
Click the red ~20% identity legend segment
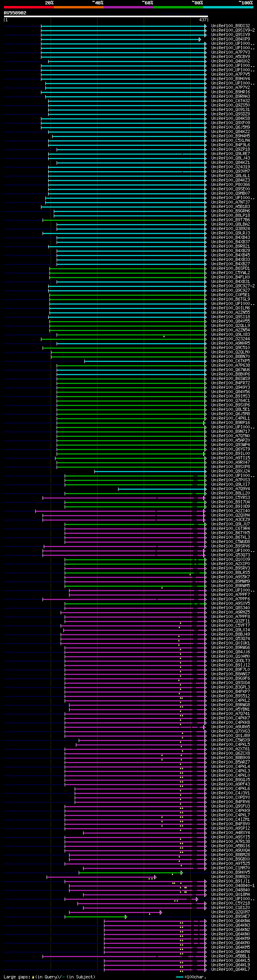click(x=29, y=7)
